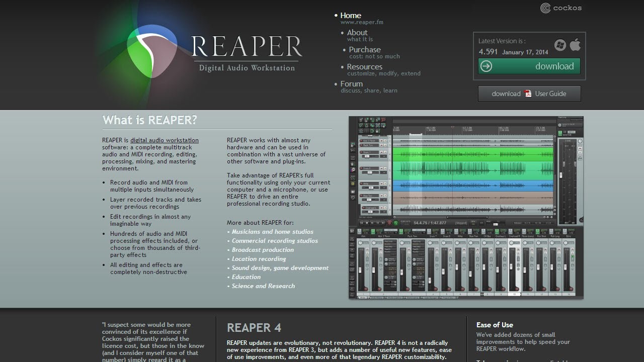
Task: Click 'discuss, share, learn' text
Action: pyautogui.click(x=369, y=90)
